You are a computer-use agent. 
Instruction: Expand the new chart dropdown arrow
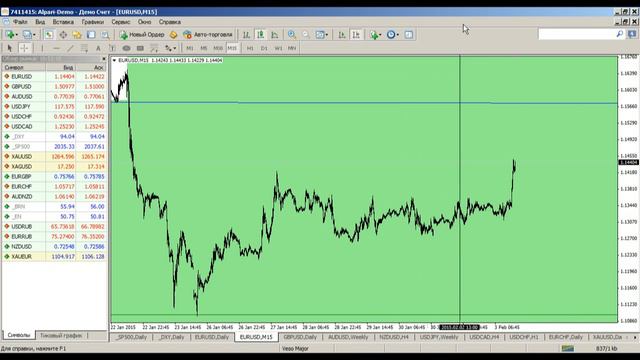(17, 35)
